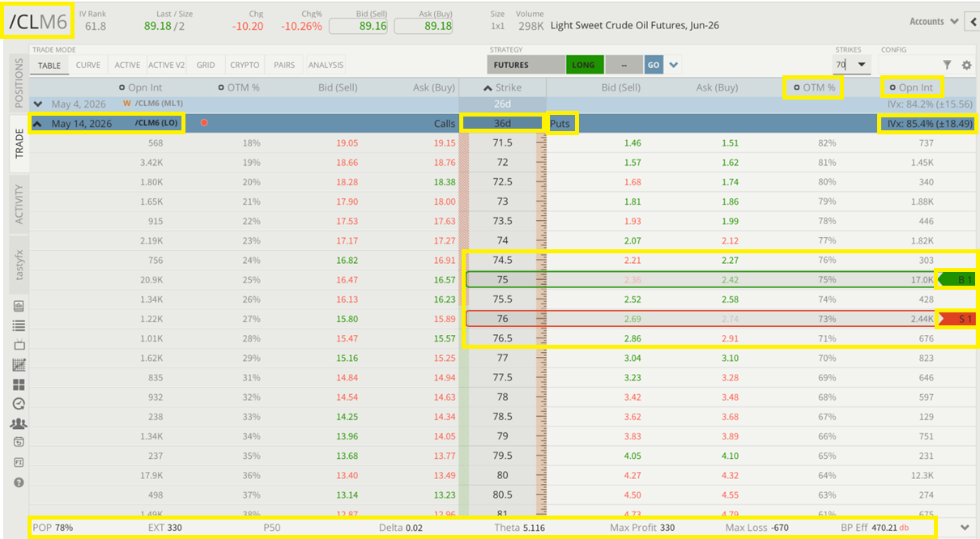
Task: Click the funnel filter icon under CONFIG
Action: click(x=948, y=65)
